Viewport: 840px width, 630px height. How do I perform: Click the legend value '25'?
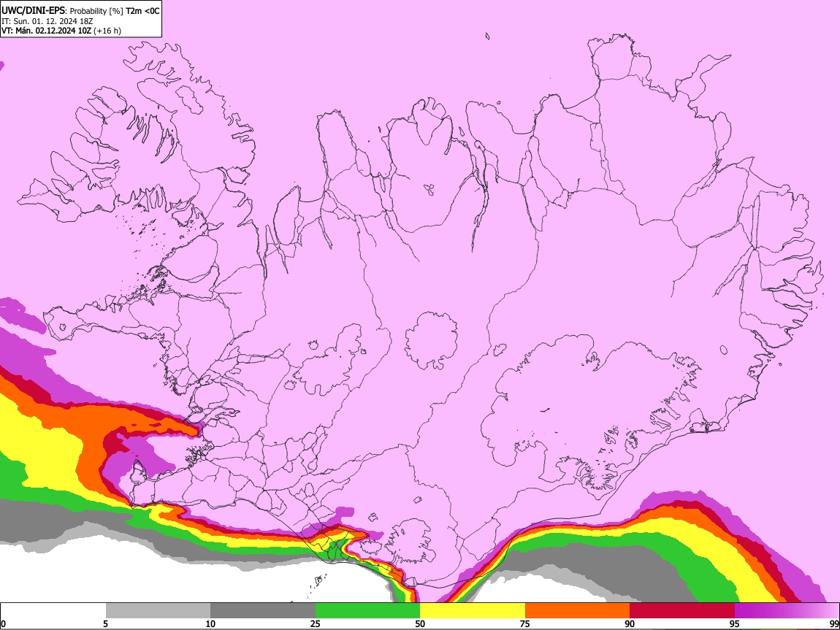pyautogui.click(x=316, y=624)
